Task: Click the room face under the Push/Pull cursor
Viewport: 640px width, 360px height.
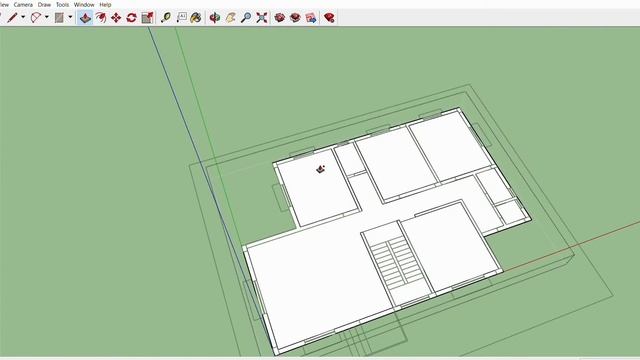Action: (318, 188)
